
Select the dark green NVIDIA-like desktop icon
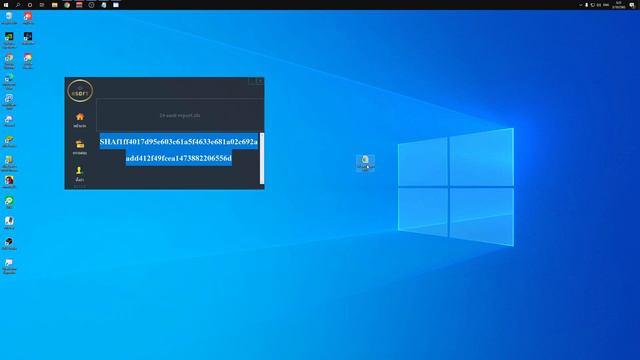pyautogui.click(x=9, y=40)
